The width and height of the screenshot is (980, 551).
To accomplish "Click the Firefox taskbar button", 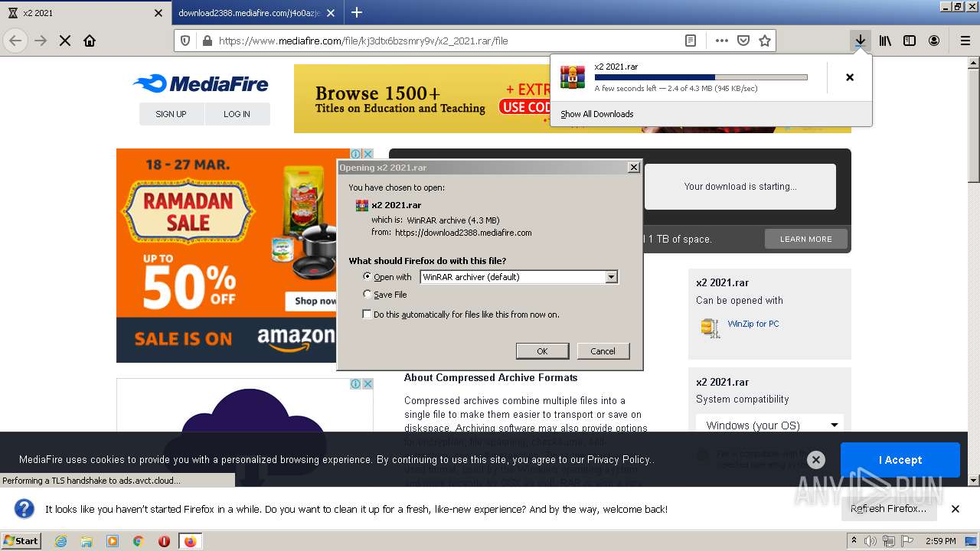I will (x=190, y=541).
